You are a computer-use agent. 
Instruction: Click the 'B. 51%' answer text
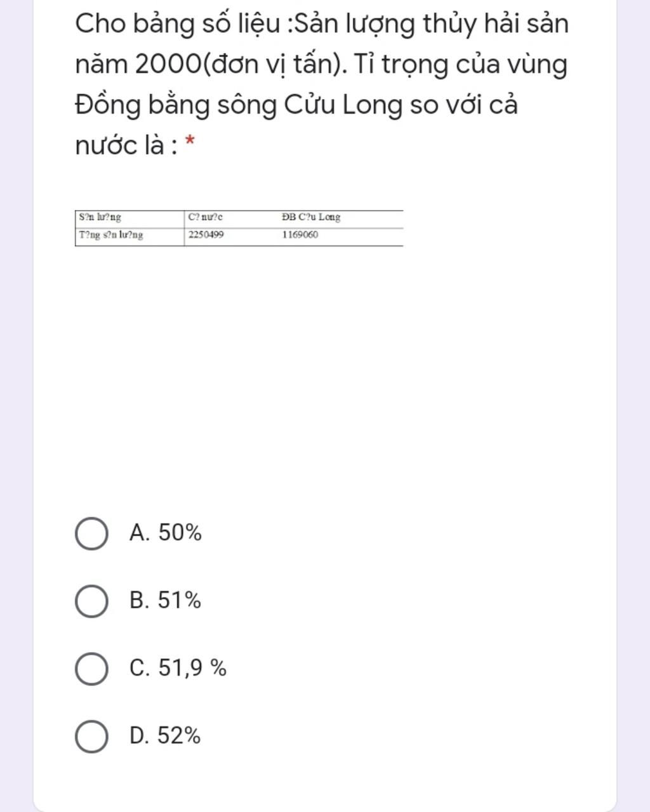click(165, 601)
